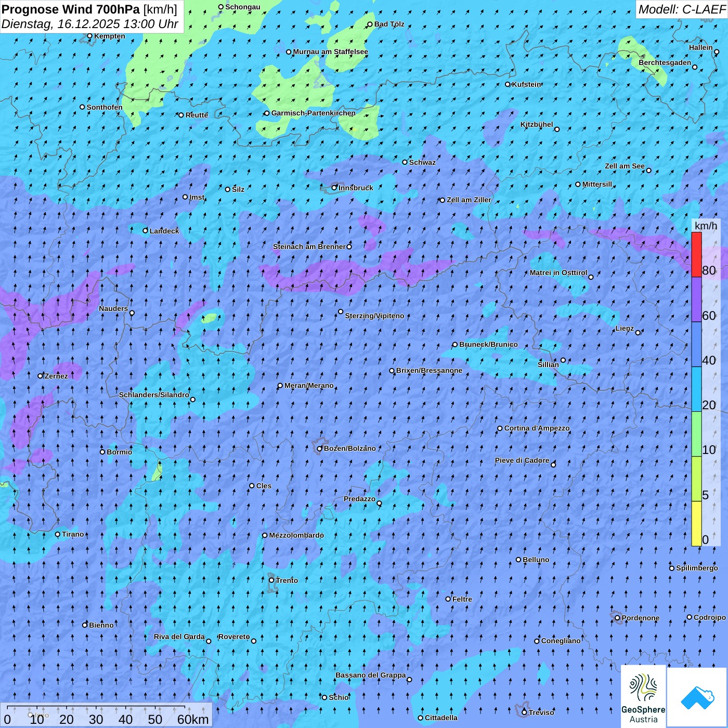Click the Bormio location dot

click(102, 452)
